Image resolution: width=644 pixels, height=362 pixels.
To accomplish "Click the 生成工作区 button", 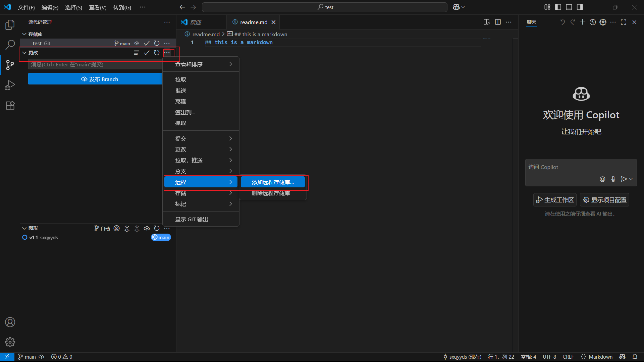I will (x=555, y=200).
